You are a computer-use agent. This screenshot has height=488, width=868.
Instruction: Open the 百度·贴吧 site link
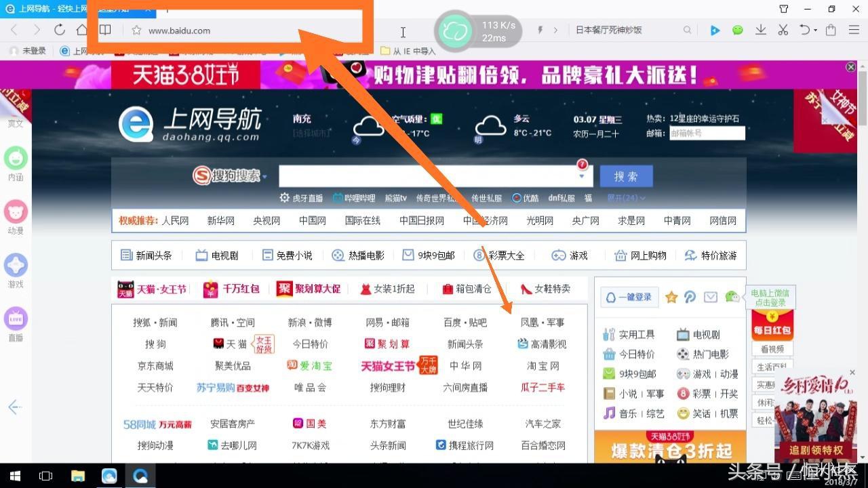click(x=465, y=322)
